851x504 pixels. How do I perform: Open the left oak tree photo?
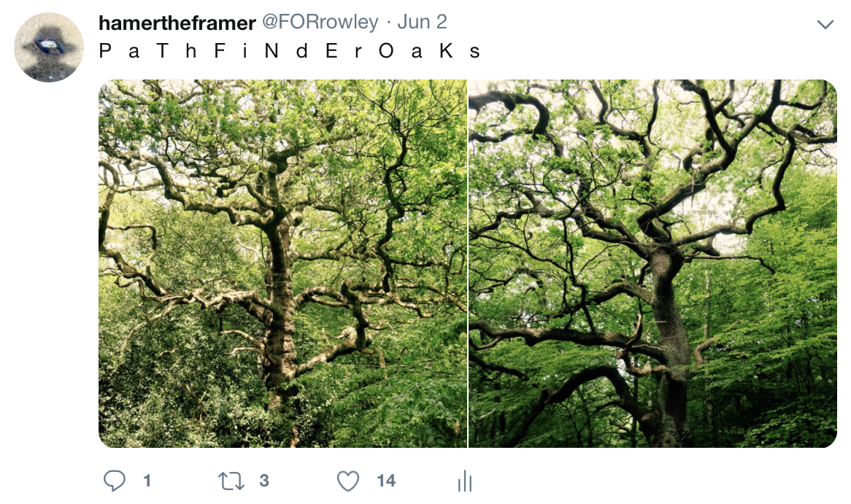(282, 263)
